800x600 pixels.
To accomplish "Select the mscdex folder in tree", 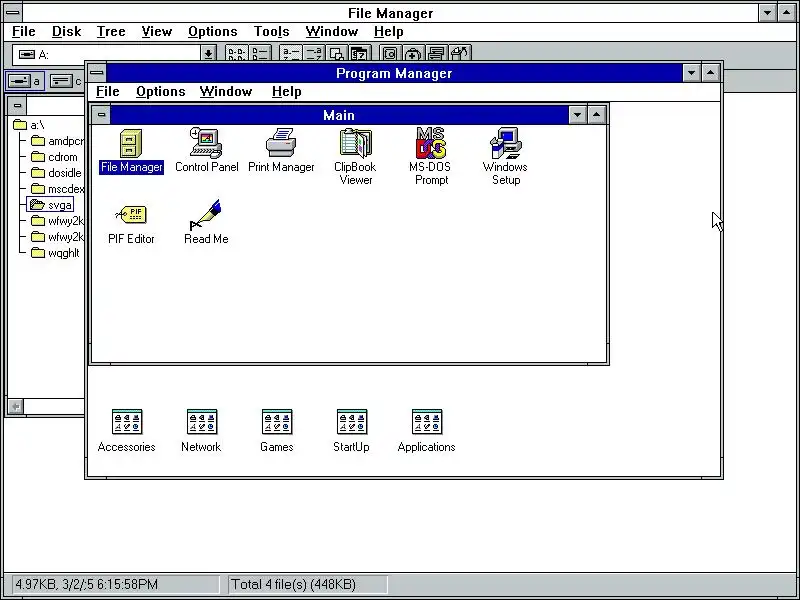I will pos(57,189).
